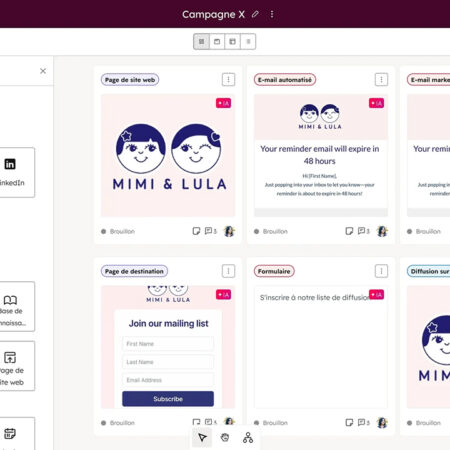Click the Page de destination tag
The height and width of the screenshot is (450, 450).
point(134,271)
